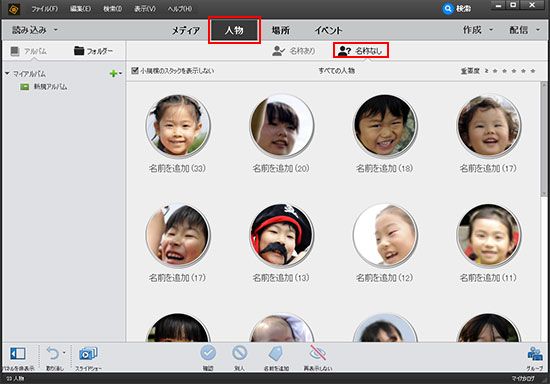550x384 pixels.
Task: Click the 23 人物 status bar count
Action: pyautogui.click(x=15, y=379)
